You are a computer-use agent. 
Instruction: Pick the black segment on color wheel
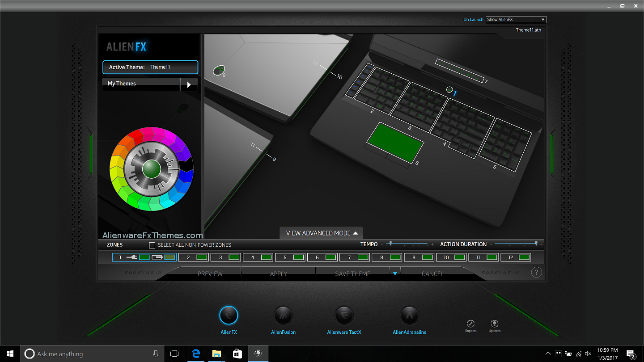[x=187, y=164]
